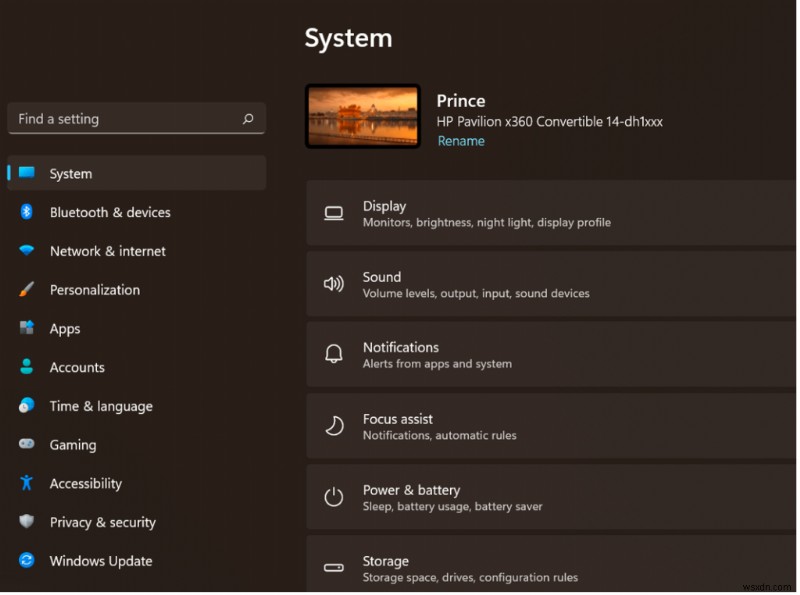800x595 pixels.
Task: Go to Accounts in the sidebar
Action: click(x=77, y=367)
